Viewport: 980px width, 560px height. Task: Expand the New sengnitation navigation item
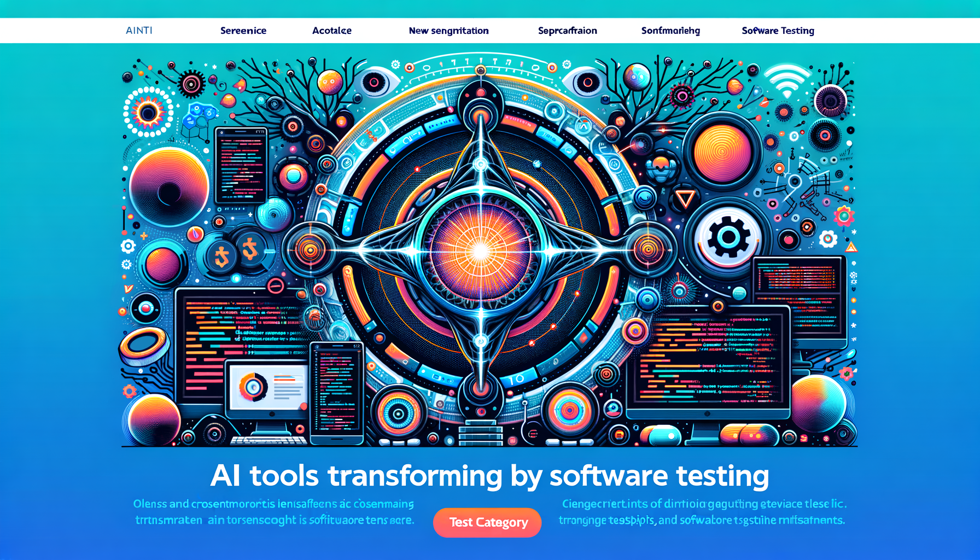(448, 31)
